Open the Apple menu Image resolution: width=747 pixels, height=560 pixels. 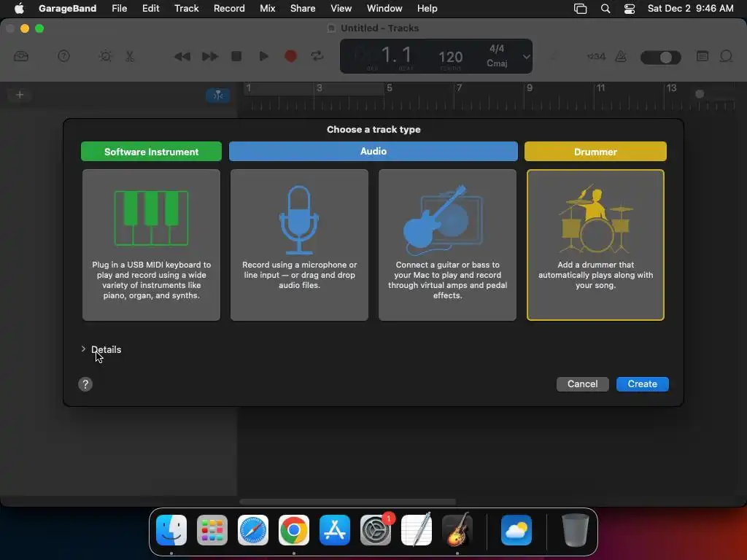coord(19,8)
